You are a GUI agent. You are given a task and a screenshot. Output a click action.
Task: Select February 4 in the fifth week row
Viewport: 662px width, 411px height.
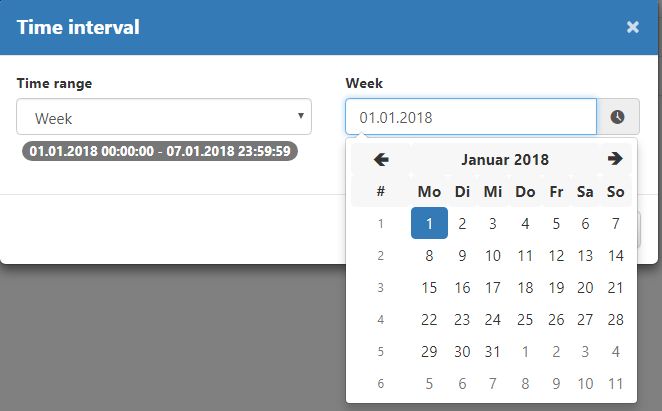[x=616, y=351]
